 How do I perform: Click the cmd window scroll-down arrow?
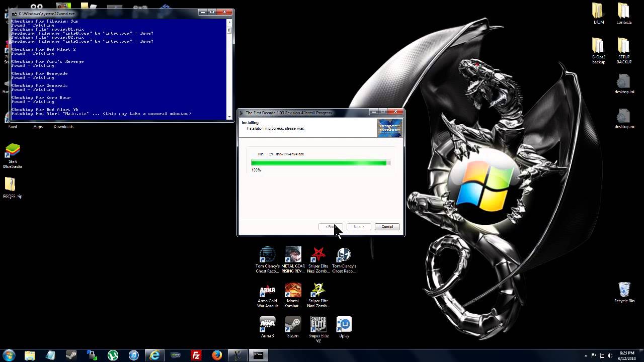(x=230, y=116)
